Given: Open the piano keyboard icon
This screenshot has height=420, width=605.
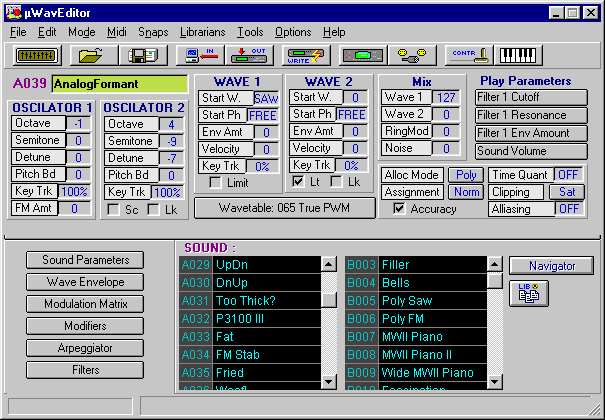Looking at the screenshot, I should tap(517, 55).
